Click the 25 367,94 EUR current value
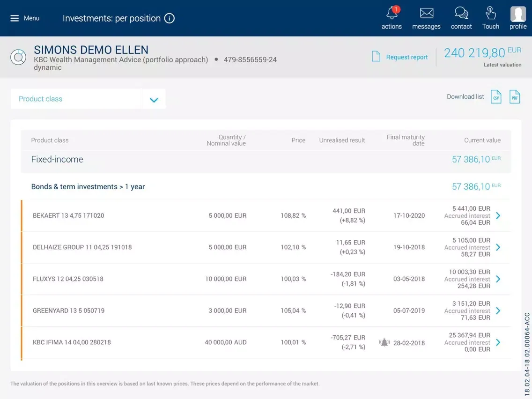Image resolution: width=532 pixels, height=399 pixels. [x=470, y=335]
